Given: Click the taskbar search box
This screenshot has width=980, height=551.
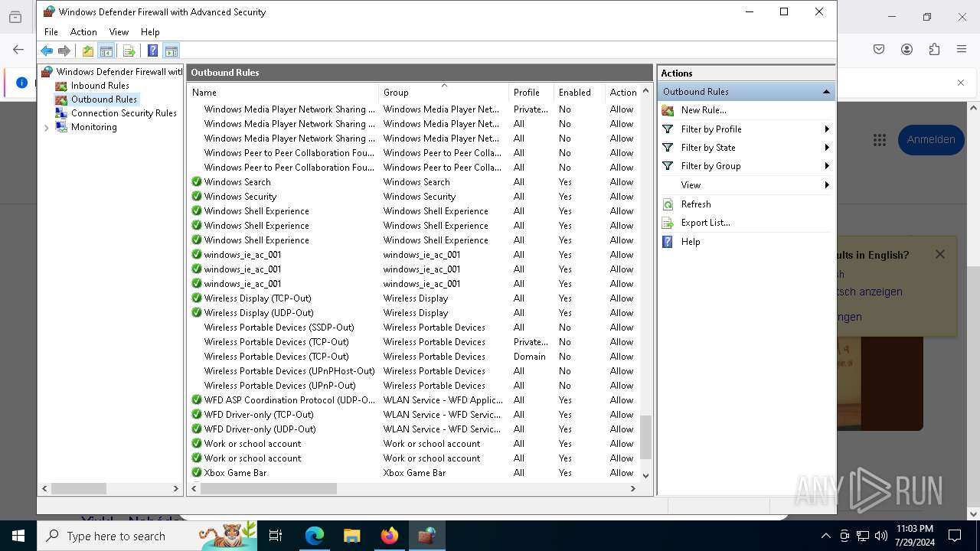Looking at the screenshot, I should pyautogui.click(x=147, y=536).
